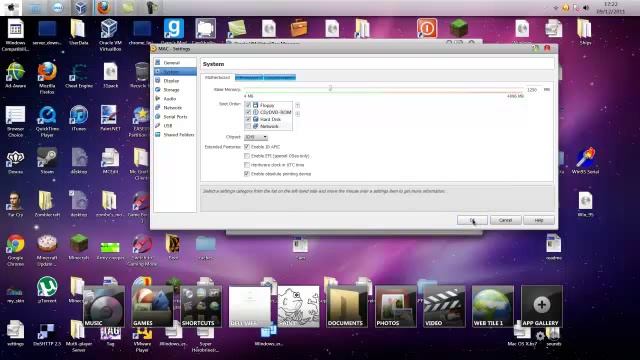Move boot device down arrow button
This screenshot has height=360, width=640.
(298, 114)
